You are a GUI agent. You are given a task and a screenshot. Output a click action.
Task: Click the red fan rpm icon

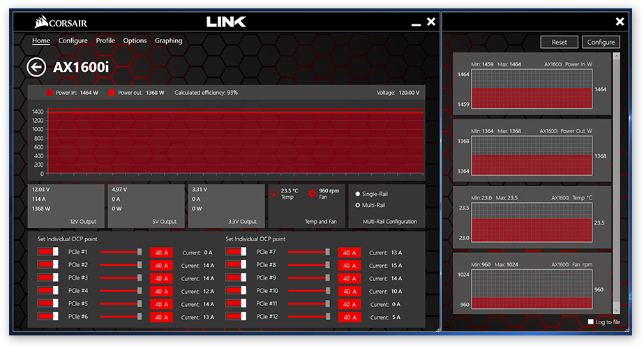(312, 193)
